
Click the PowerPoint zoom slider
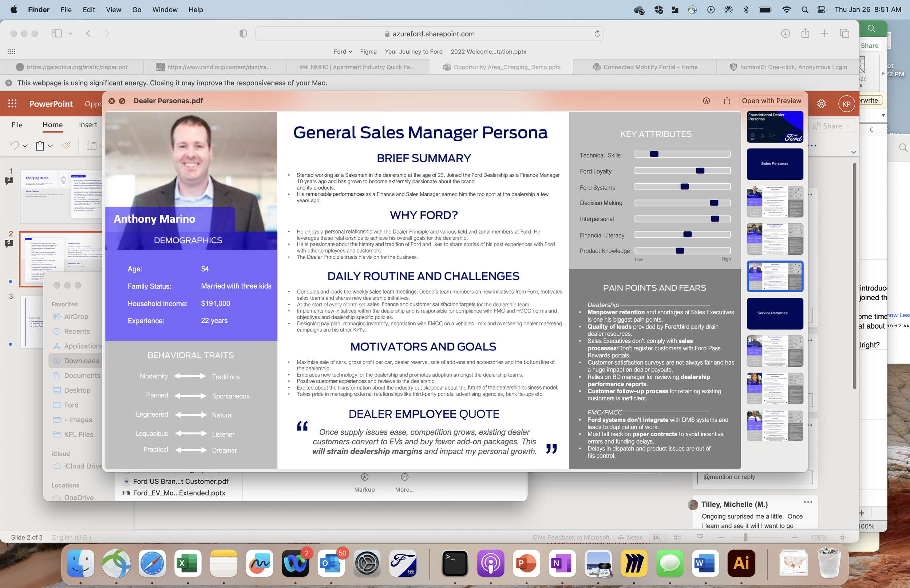click(x=757, y=537)
